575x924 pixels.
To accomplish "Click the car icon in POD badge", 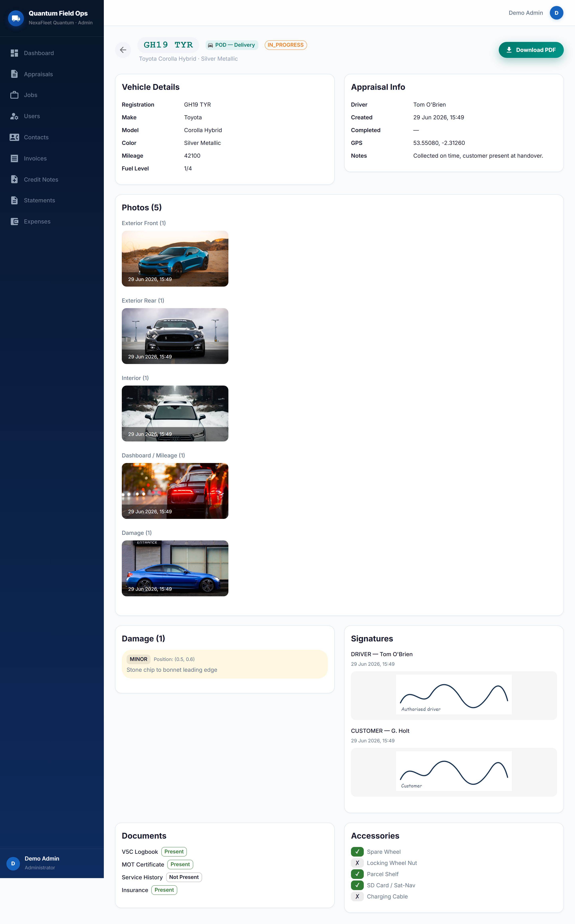I will [210, 45].
